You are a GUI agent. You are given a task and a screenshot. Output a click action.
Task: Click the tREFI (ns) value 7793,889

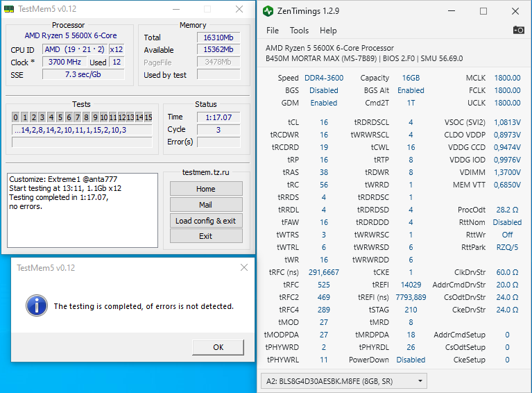click(411, 297)
